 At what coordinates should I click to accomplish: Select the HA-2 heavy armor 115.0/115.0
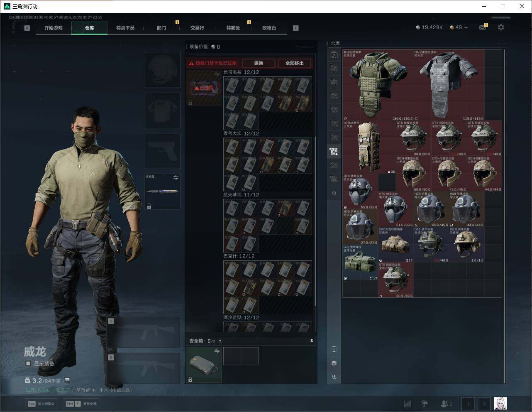coord(449,86)
